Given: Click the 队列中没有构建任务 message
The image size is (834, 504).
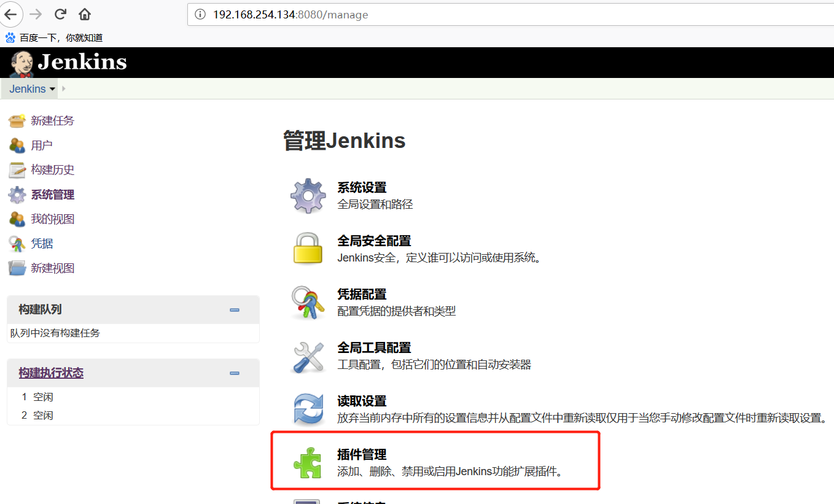Looking at the screenshot, I should pos(55,333).
